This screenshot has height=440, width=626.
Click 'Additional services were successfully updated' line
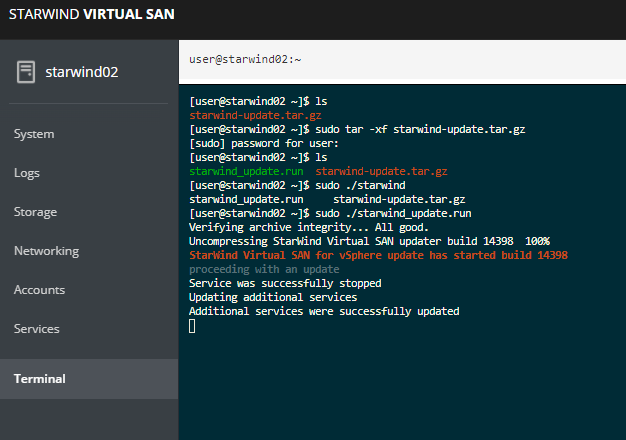click(324, 311)
